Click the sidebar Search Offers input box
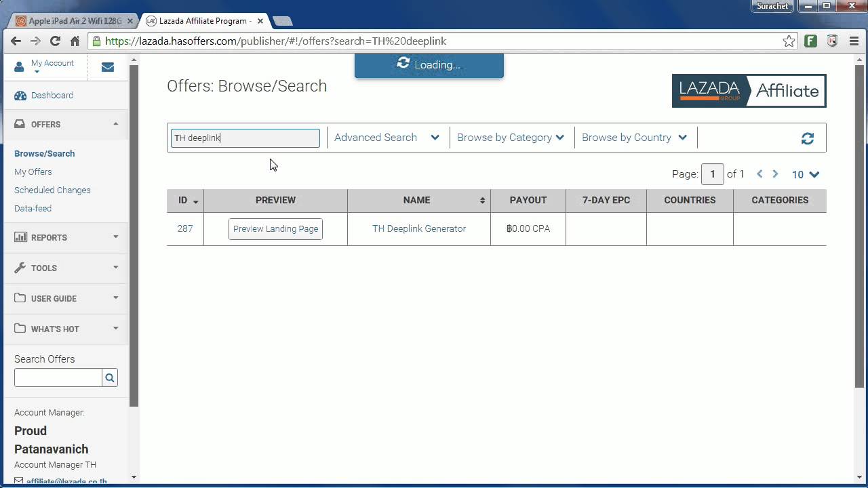Screen dimensions: 868x488 pyautogui.click(x=58, y=378)
